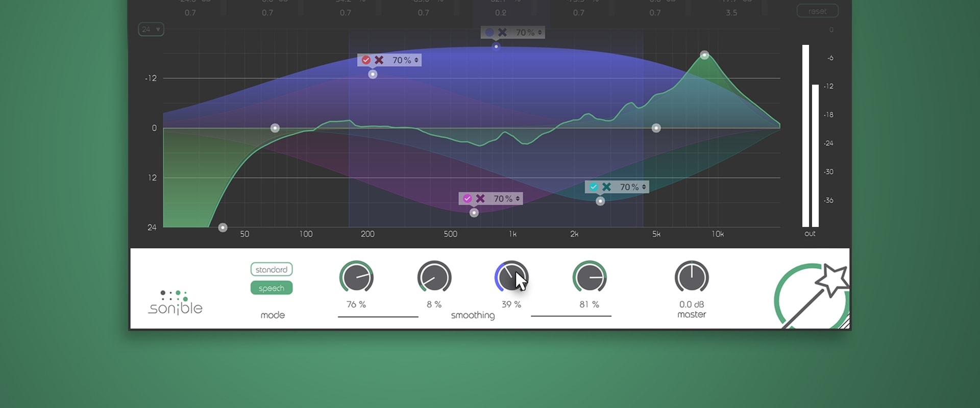The image size is (980, 408).
Task: Delete the magenta band via its X icon
Action: pos(480,198)
